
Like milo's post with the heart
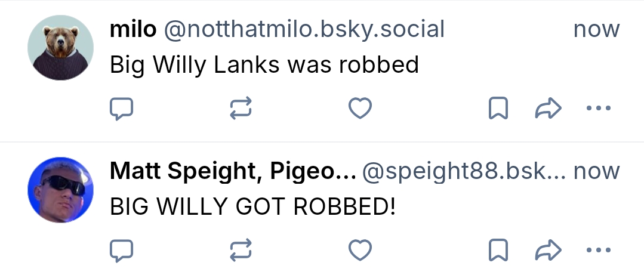click(x=360, y=109)
